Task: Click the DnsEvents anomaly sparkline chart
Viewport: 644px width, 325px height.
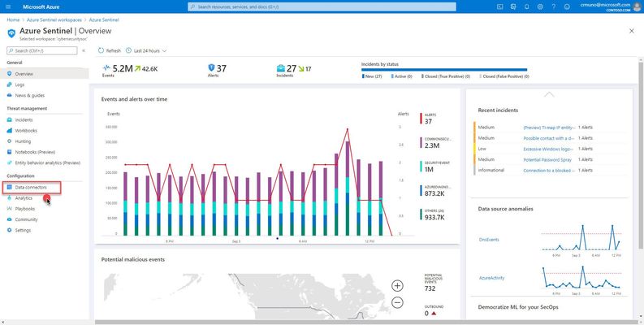Action: coord(581,237)
